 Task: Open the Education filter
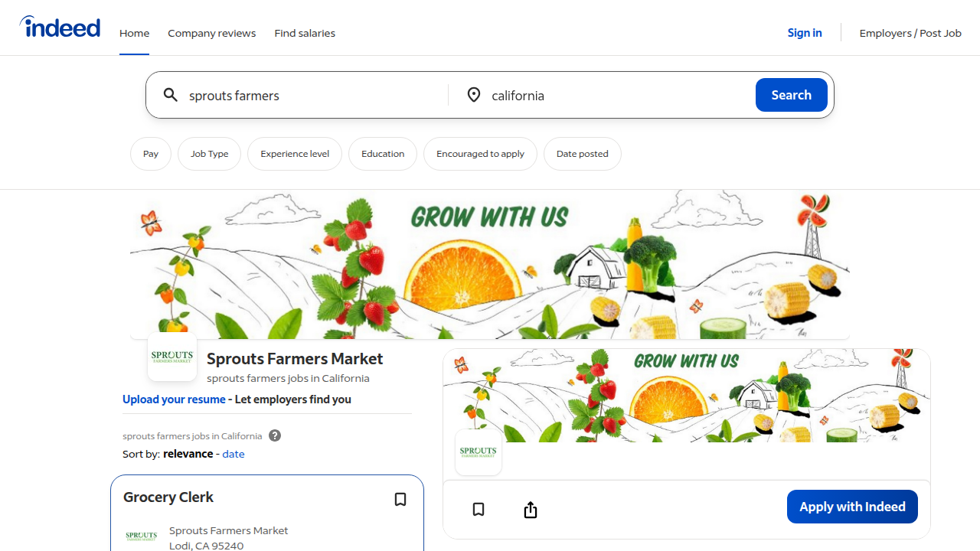pyautogui.click(x=383, y=154)
